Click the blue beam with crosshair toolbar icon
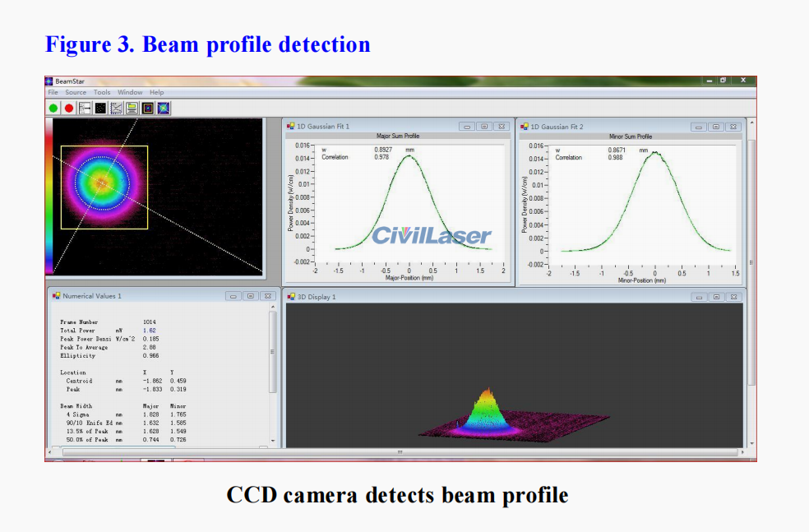The height and width of the screenshot is (532, 809). [x=164, y=109]
